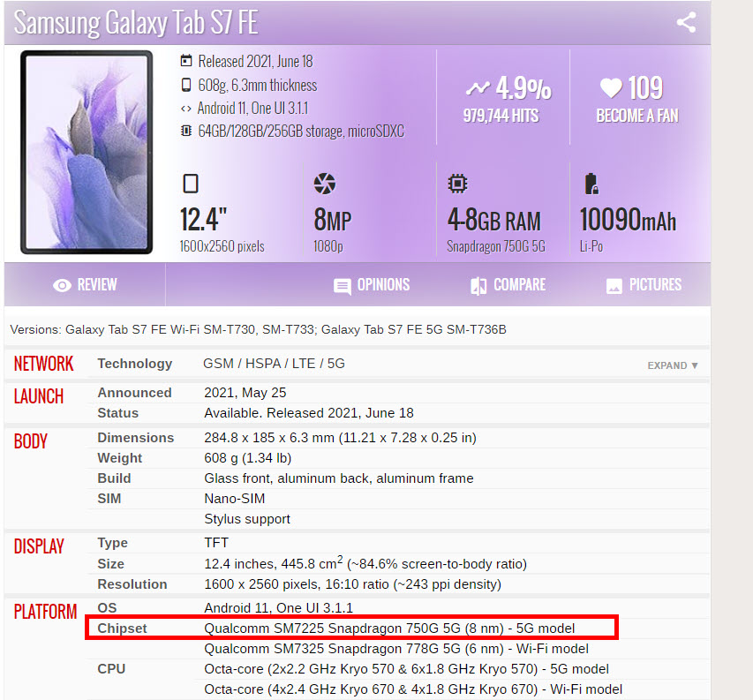This screenshot has height=700, width=753.
Task: Click the Snapdragon 750G 5G model chipset value
Action: point(389,628)
